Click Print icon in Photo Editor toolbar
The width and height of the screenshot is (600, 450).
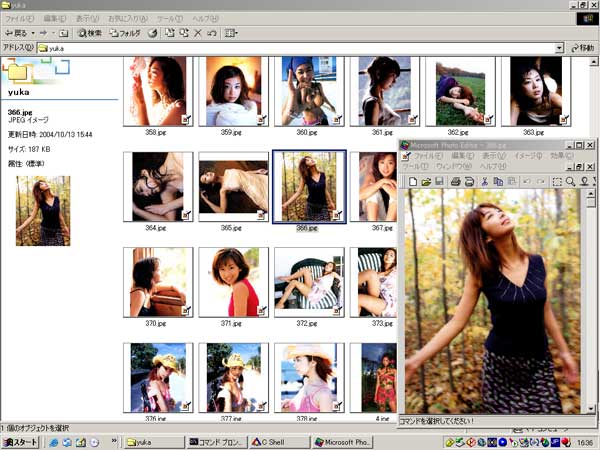tap(455, 182)
